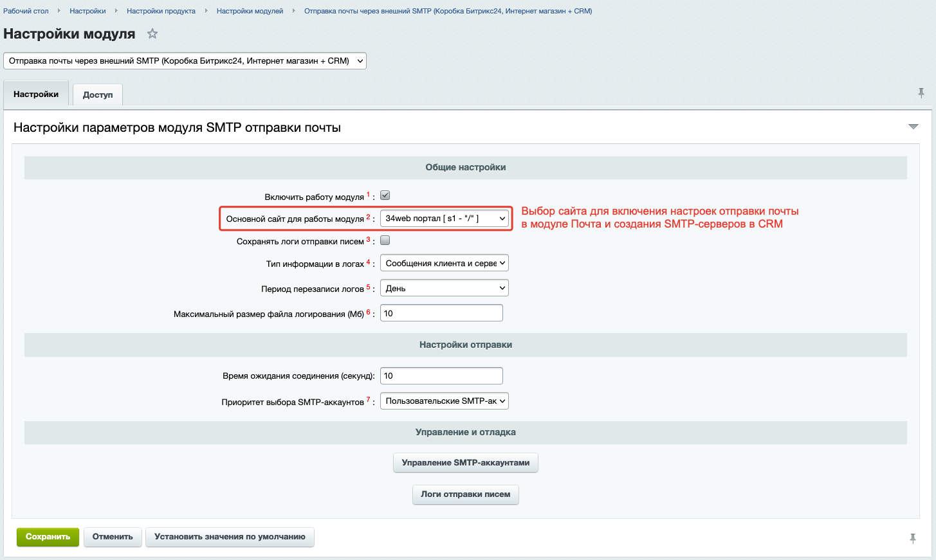This screenshot has height=560, width=936.
Task: Switch to the 'Настройки' tab
Action: pos(36,94)
